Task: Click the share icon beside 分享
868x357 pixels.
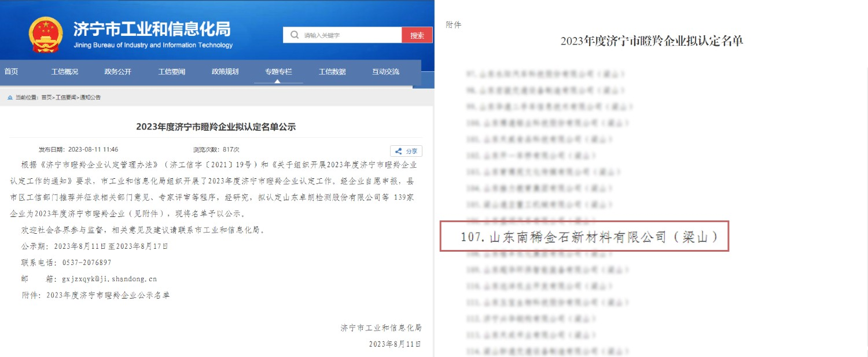Action: point(399,151)
